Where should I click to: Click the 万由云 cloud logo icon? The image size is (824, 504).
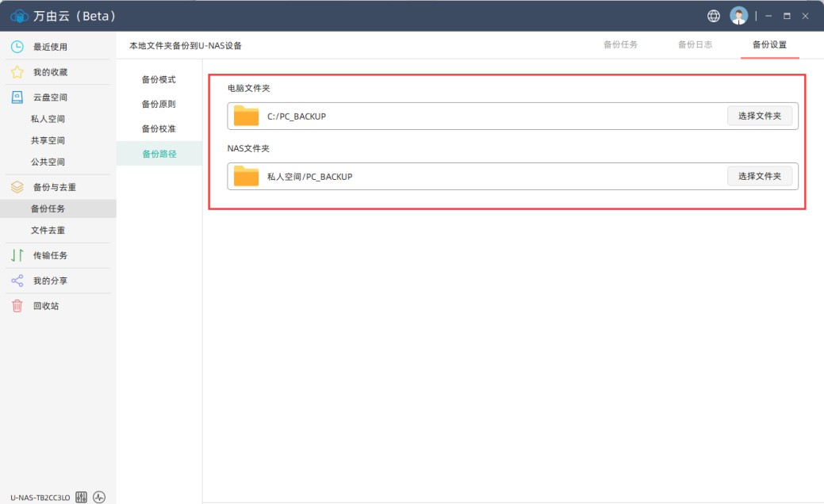click(x=19, y=16)
